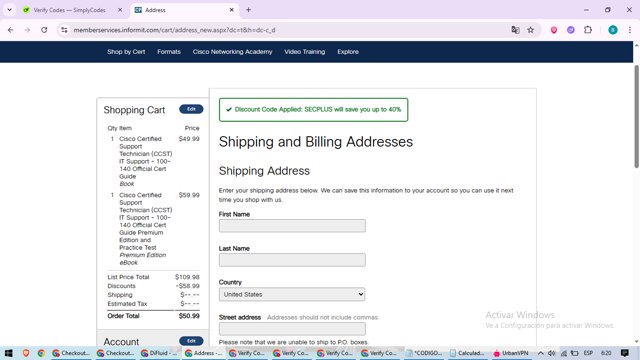The height and width of the screenshot is (360, 640).
Task: Open the UrbanVPN taskbar app
Action: 511,353
